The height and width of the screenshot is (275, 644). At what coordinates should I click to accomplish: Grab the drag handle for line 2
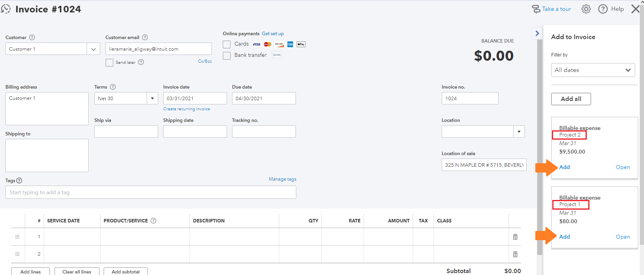click(17, 254)
